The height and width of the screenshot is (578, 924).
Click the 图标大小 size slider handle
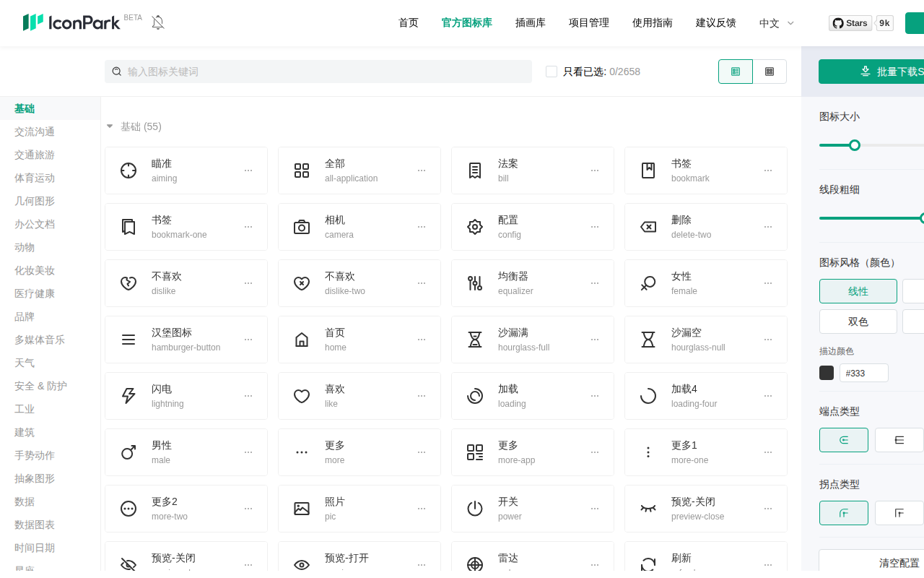pos(855,145)
